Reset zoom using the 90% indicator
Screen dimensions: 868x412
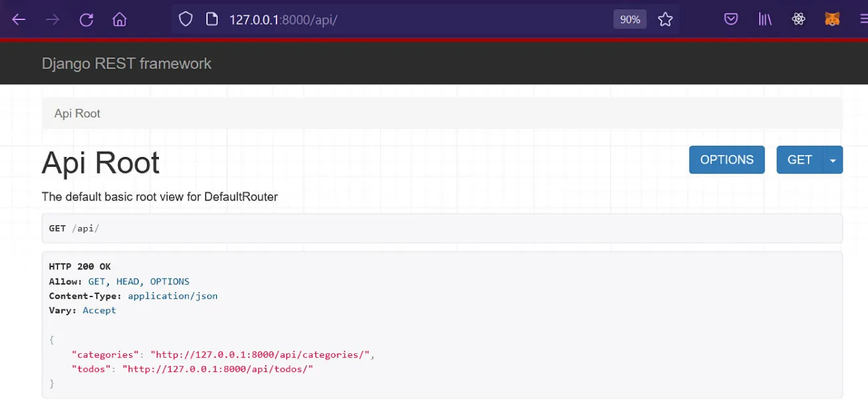click(629, 19)
